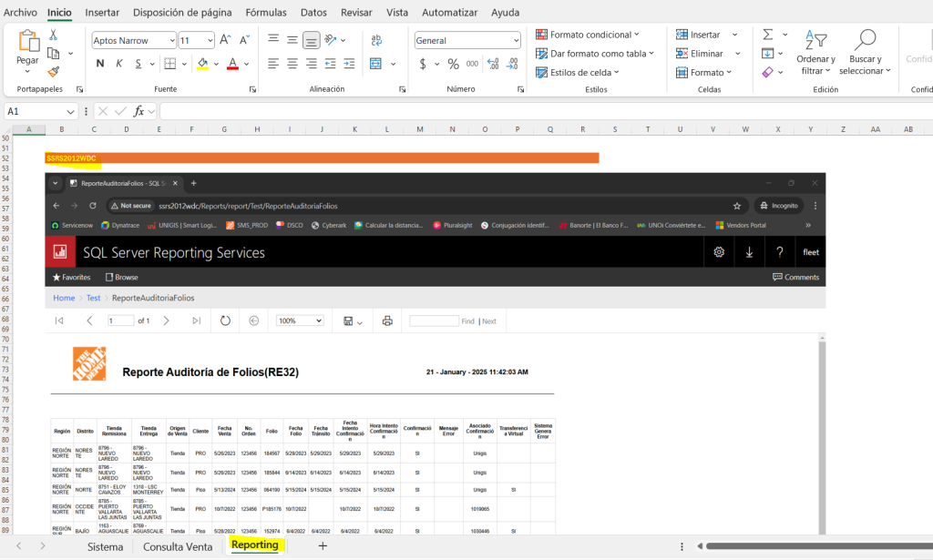Align text right icon
933x560 pixels.
[312, 64]
